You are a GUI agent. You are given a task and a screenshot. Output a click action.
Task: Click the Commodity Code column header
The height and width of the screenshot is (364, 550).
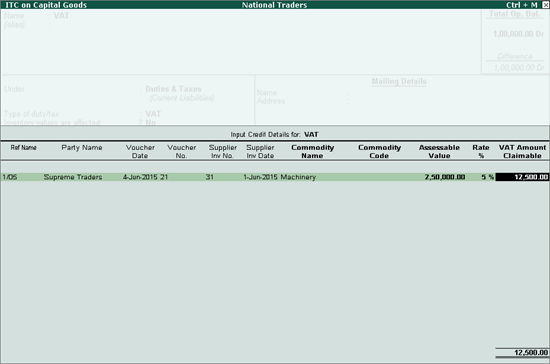point(379,151)
